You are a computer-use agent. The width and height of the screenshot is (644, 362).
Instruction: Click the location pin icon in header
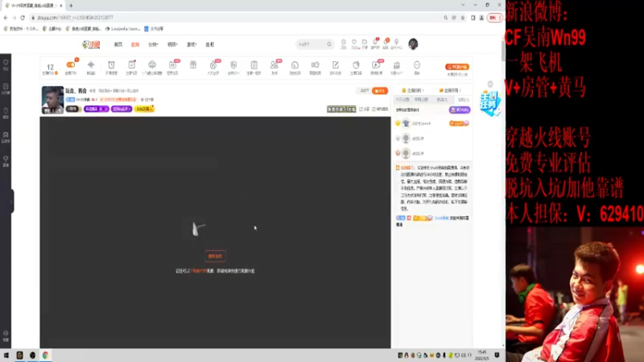tap(396, 42)
